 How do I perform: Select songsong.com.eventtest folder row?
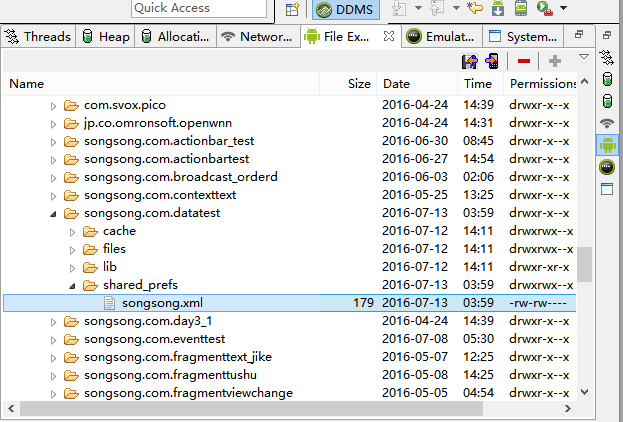click(x=289, y=339)
